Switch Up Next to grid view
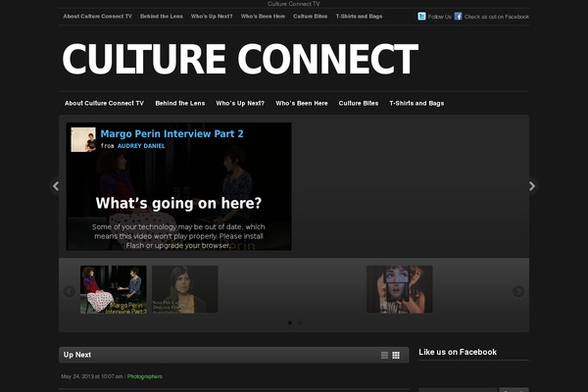The image size is (588, 392). click(x=396, y=355)
